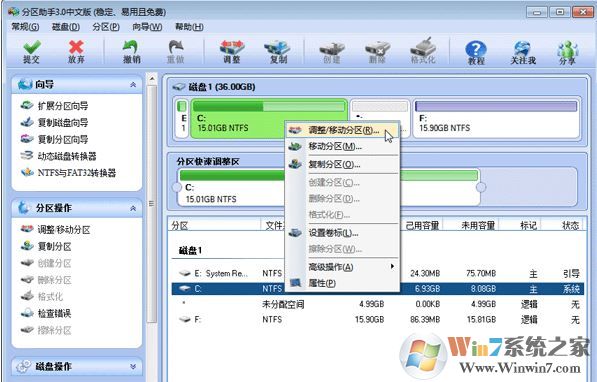
Task: Choose 调整/移动分区(R) in the context menu
Action: tap(342, 130)
